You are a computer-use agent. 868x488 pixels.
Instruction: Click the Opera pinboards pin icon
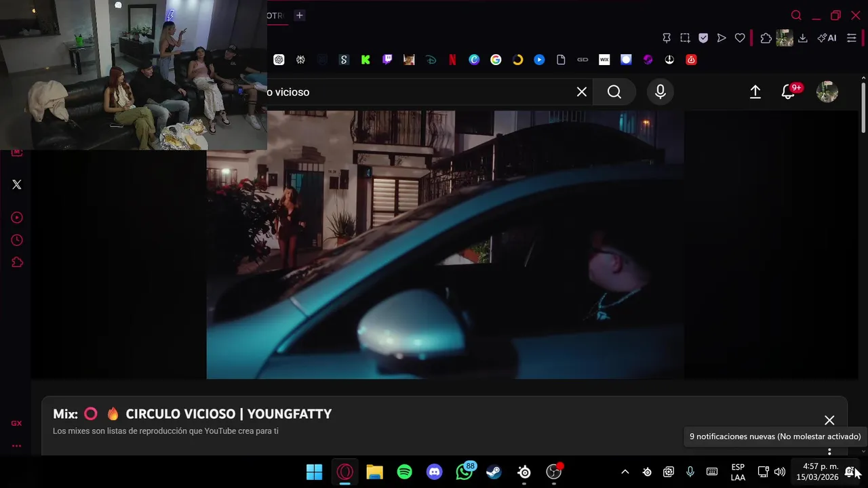pyautogui.click(x=667, y=38)
